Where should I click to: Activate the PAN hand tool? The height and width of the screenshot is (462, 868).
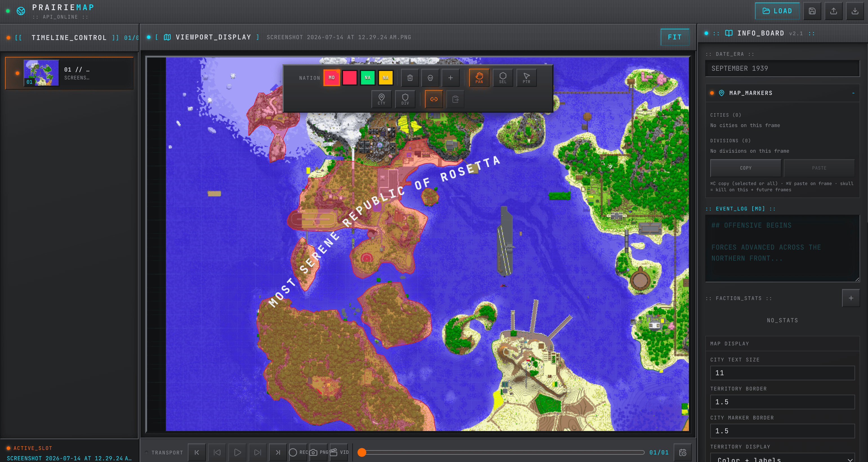(x=479, y=78)
